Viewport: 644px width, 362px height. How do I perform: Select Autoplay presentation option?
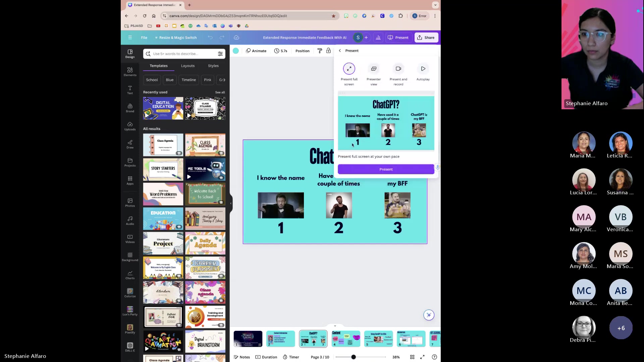tap(423, 72)
